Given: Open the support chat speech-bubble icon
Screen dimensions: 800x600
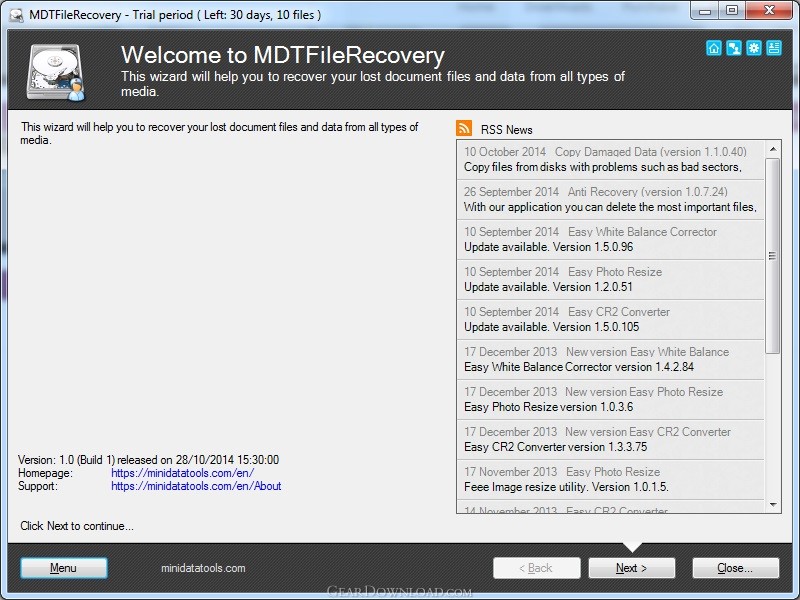Looking at the screenshot, I should tap(734, 48).
